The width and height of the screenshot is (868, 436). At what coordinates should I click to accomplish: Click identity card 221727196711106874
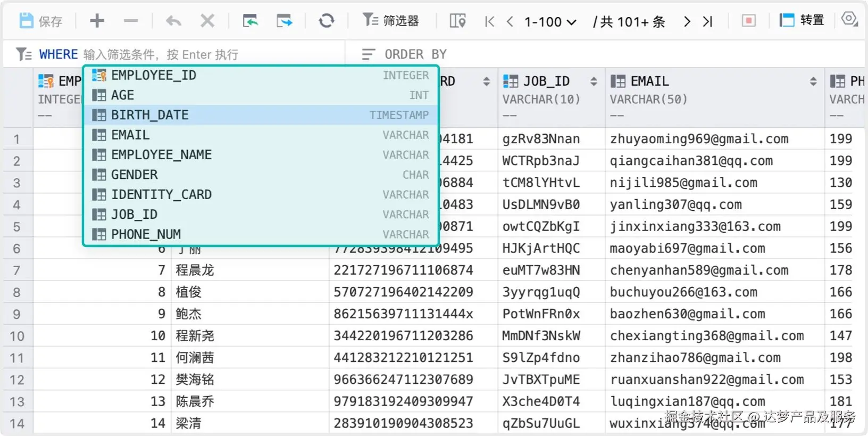tap(403, 270)
